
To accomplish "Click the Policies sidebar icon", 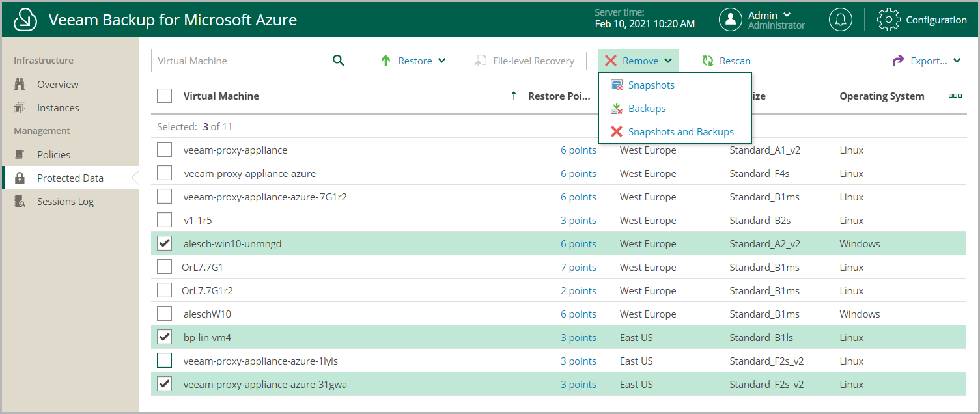I will coord(20,154).
